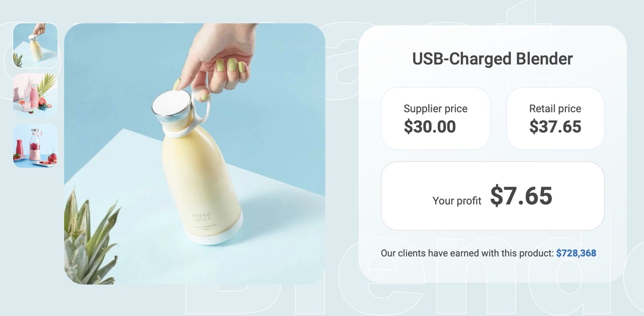Click the $7.65 profit amount
Screen dimensions: 644x316
point(521,196)
